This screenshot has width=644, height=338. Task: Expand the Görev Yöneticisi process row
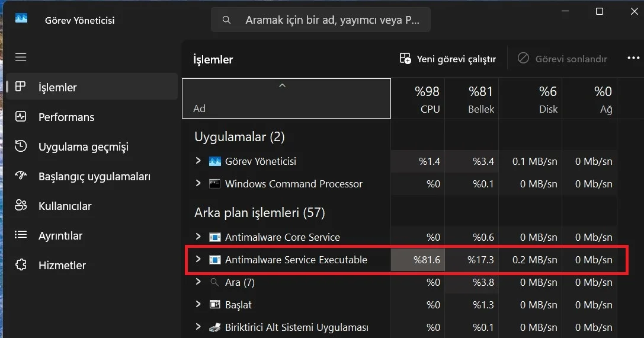[198, 161]
